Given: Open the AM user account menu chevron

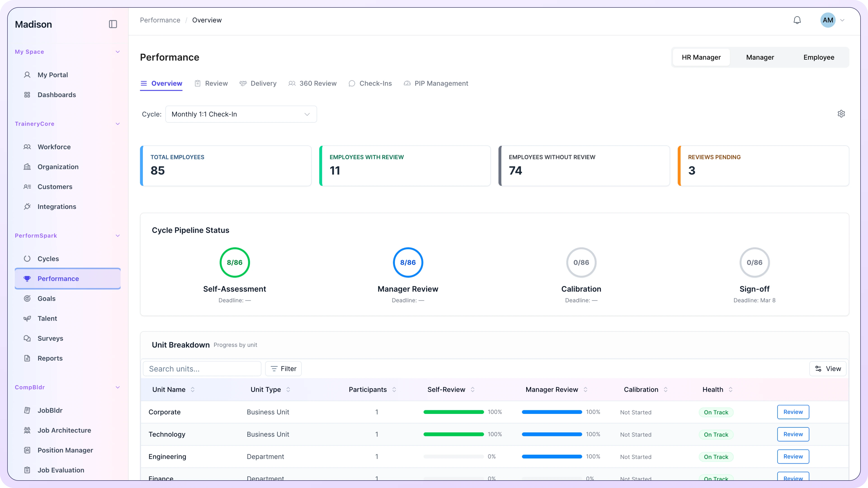Looking at the screenshot, I should [842, 20].
